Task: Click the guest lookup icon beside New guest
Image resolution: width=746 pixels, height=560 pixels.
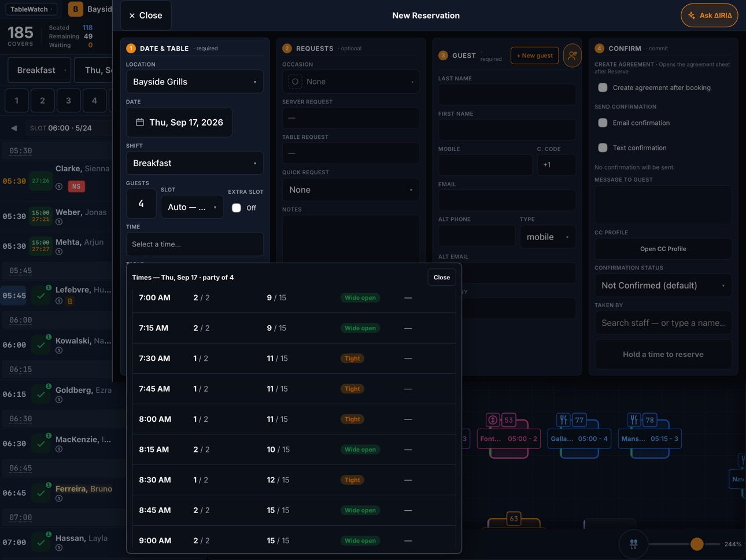Action: (x=572, y=56)
